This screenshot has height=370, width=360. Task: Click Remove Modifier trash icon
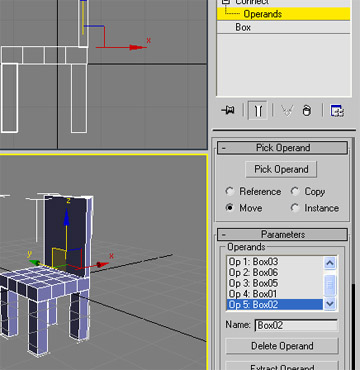click(307, 111)
